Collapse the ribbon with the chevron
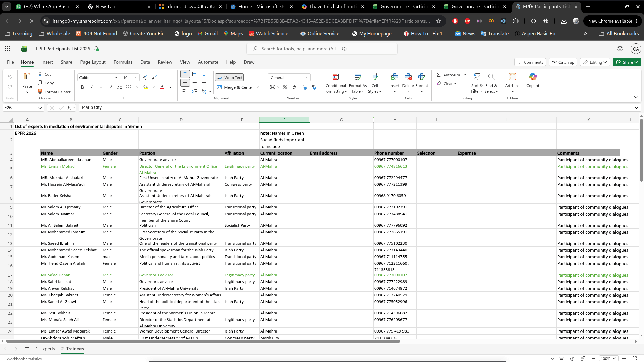The width and height of the screenshot is (644, 362). 636,97
